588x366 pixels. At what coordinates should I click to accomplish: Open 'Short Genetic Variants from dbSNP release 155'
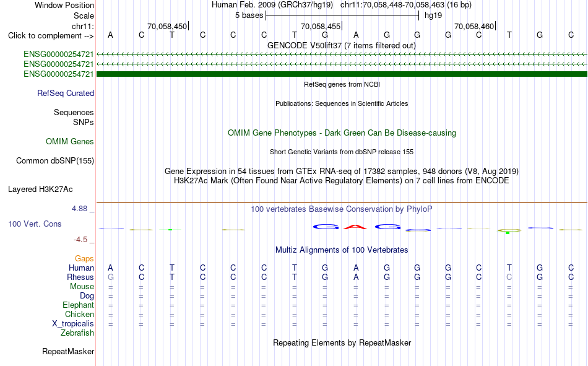click(x=342, y=152)
